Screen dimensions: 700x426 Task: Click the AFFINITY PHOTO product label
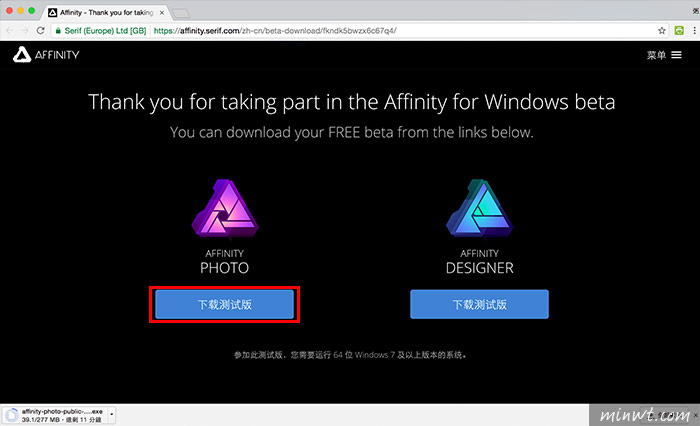tap(225, 262)
